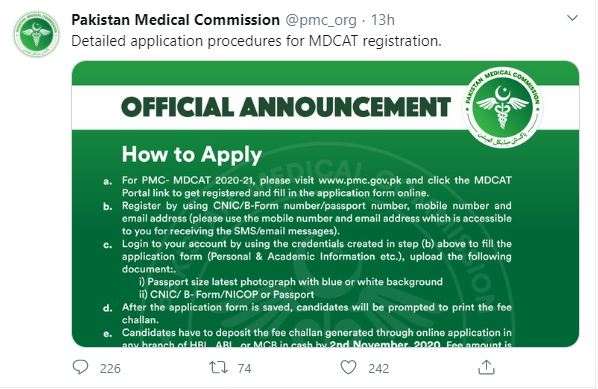Image resolution: width=598 pixels, height=389 pixels.
Task: Open the Official Announcement image heading
Action: (286, 107)
